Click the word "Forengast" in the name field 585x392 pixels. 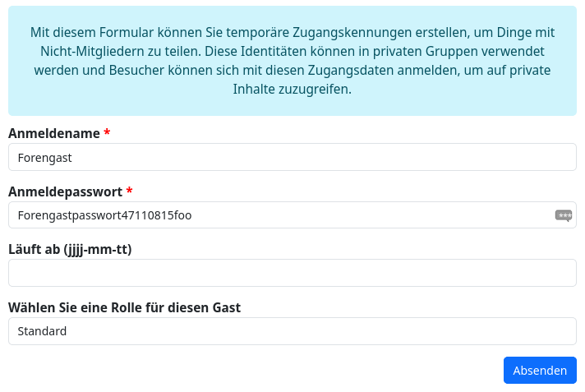pyautogui.click(x=45, y=157)
